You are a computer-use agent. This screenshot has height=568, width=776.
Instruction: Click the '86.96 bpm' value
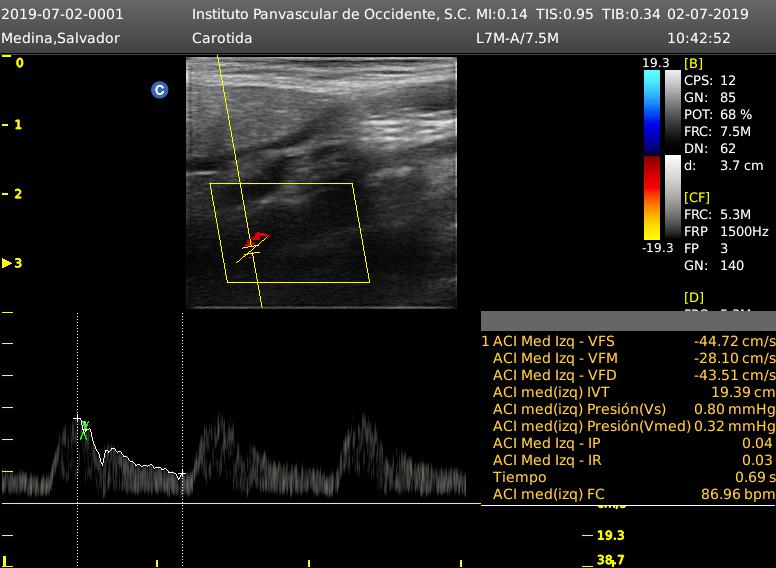737,494
